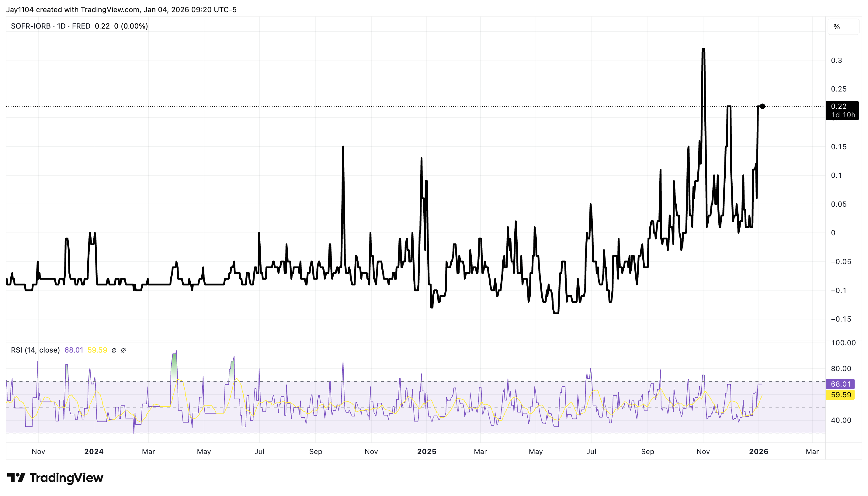868x496 pixels.
Task: Click the TradingView logo icon
Action: point(16,477)
